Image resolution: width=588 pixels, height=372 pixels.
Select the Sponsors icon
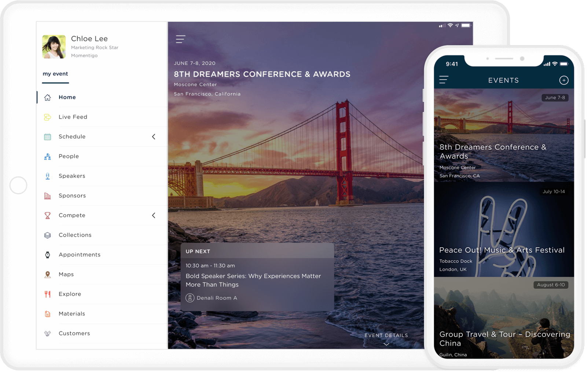(x=47, y=196)
